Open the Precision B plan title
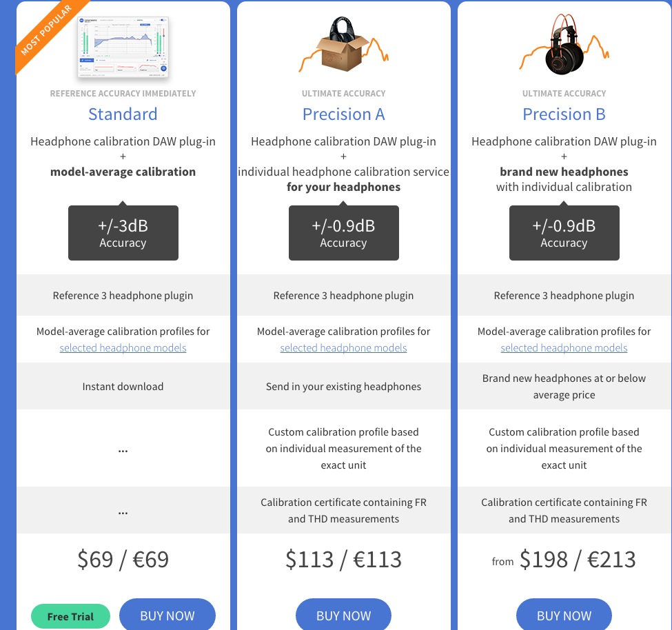The width and height of the screenshot is (672, 630). pyautogui.click(x=564, y=114)
